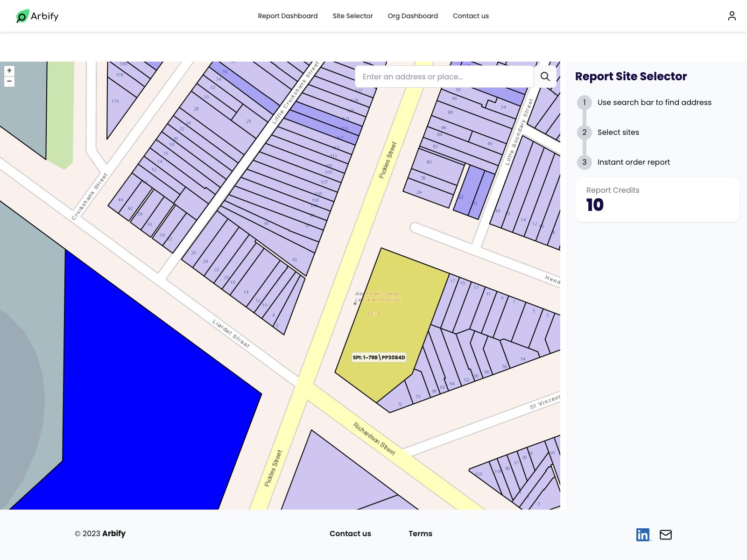This screenshot has height=560, width=747.
Task: Open the Report Dashboard menu item
Action: pyautogui.click(x=288, y=15)
